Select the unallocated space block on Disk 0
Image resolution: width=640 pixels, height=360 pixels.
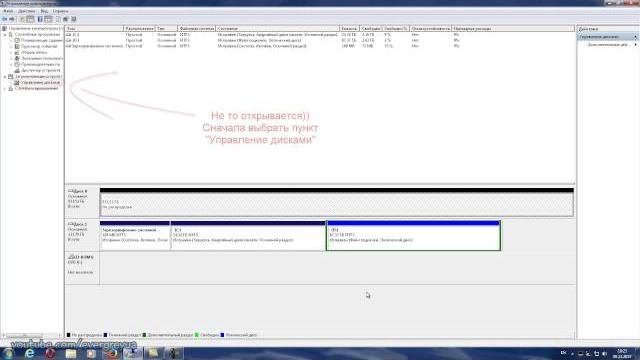tap(337, 202)
